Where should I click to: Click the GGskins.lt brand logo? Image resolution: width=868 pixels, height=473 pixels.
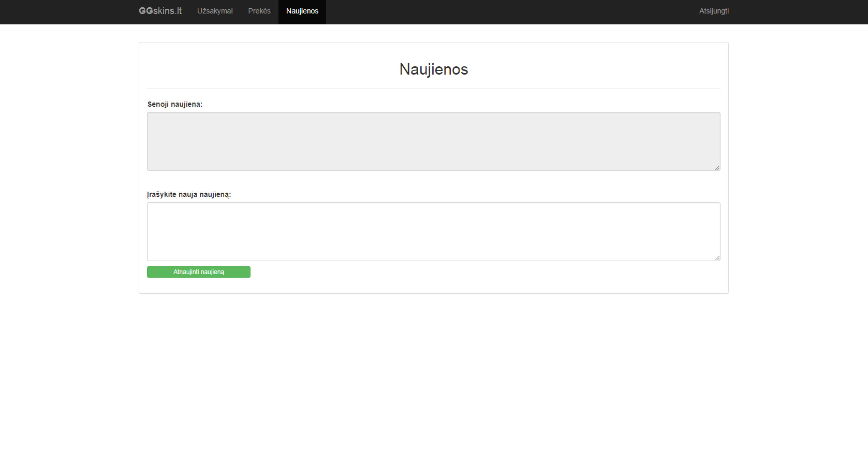[160, 11]
